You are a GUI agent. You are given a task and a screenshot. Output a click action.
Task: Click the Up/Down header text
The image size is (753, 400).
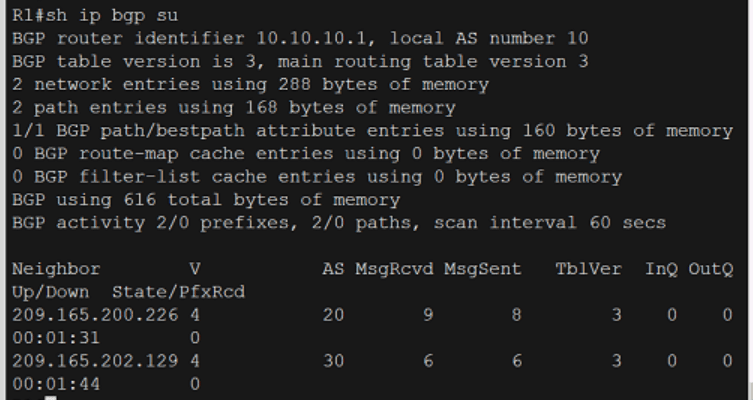tap(51, 292)
